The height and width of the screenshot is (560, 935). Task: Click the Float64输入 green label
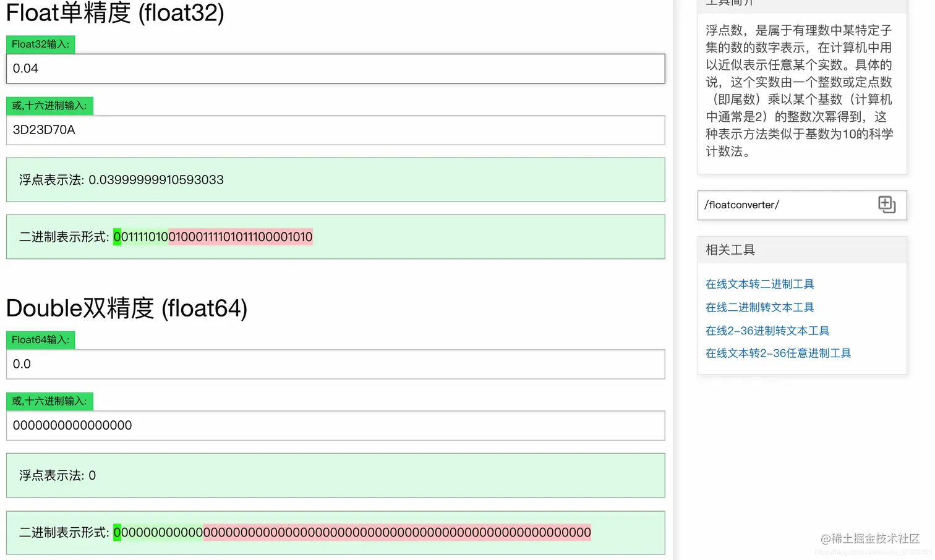click(40, 340)
